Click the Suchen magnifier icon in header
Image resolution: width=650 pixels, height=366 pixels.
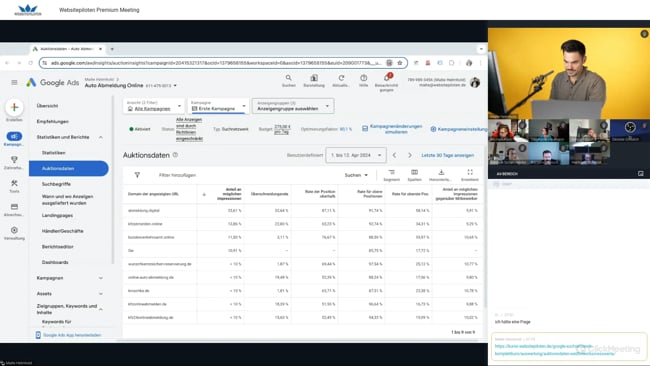tap(289, 78)
